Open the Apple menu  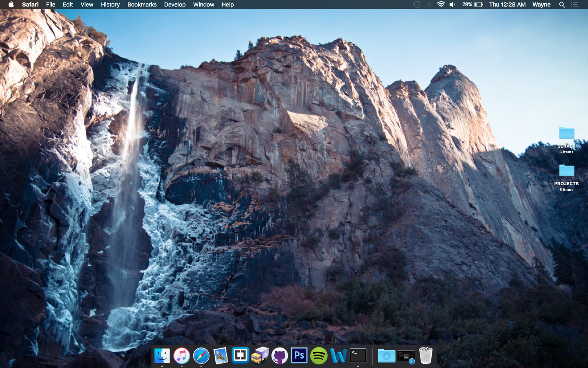click(11, 4)
